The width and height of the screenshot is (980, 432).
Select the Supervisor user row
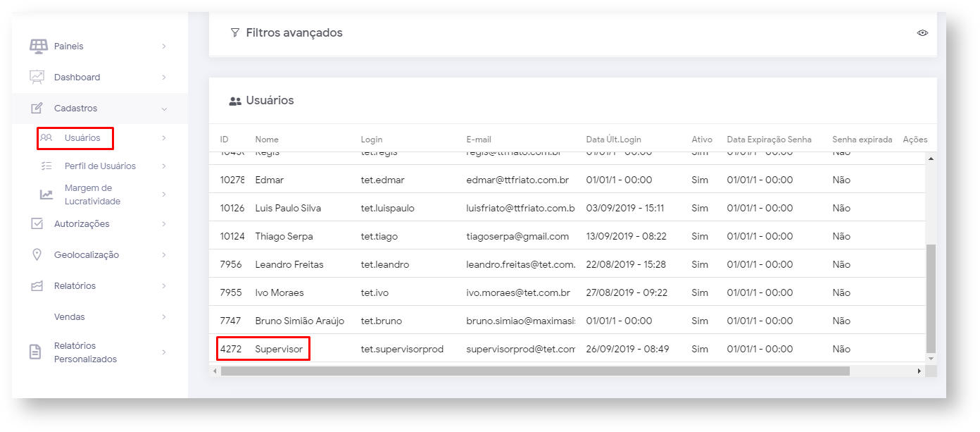point(279,349)
